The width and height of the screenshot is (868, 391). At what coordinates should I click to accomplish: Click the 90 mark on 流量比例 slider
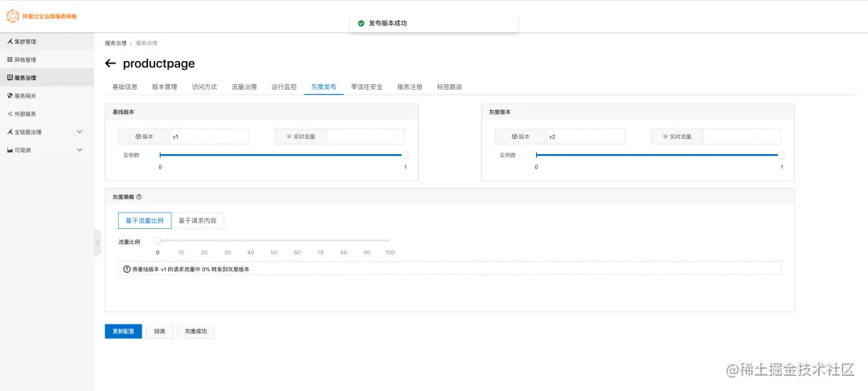[366, 252]
